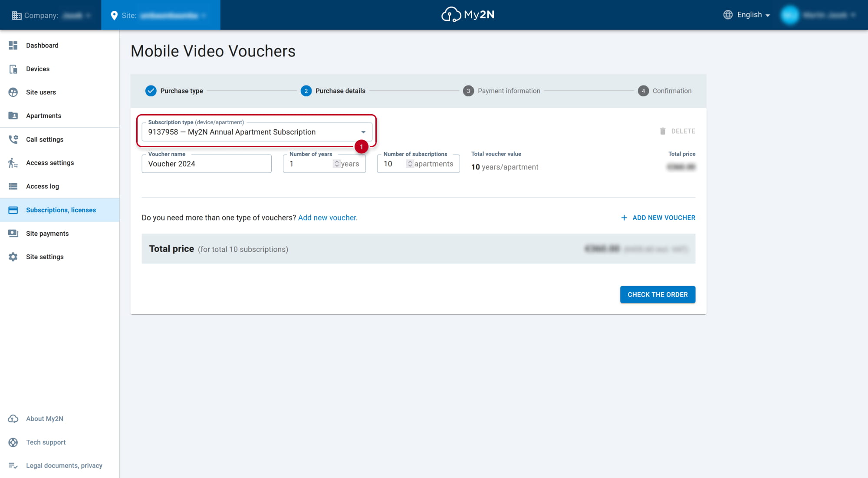Open Site settings menu item

60,257
